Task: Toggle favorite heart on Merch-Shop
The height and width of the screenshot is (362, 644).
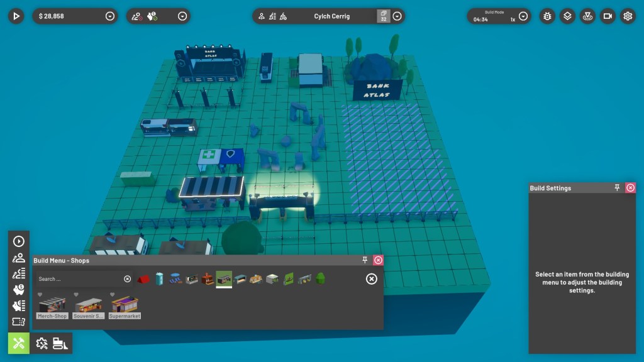Action: [x=40, y=294]
